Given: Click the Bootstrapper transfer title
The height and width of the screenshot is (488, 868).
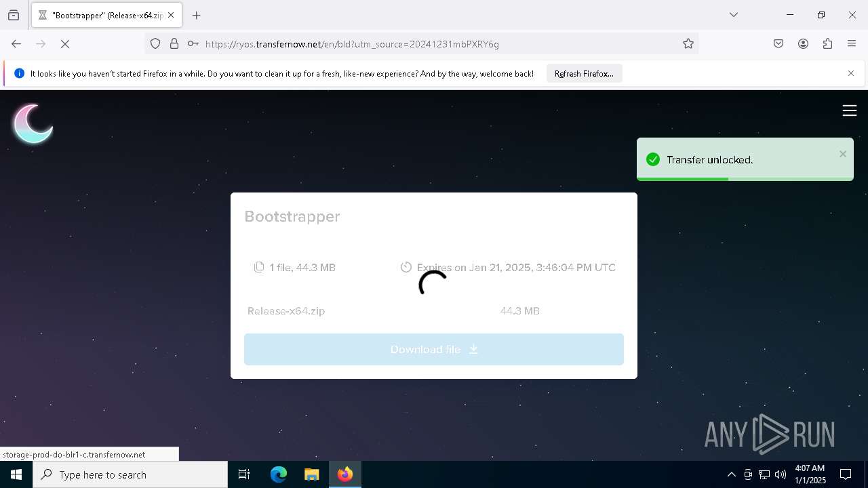Looking at the screenshot, I should pos(292,216).
